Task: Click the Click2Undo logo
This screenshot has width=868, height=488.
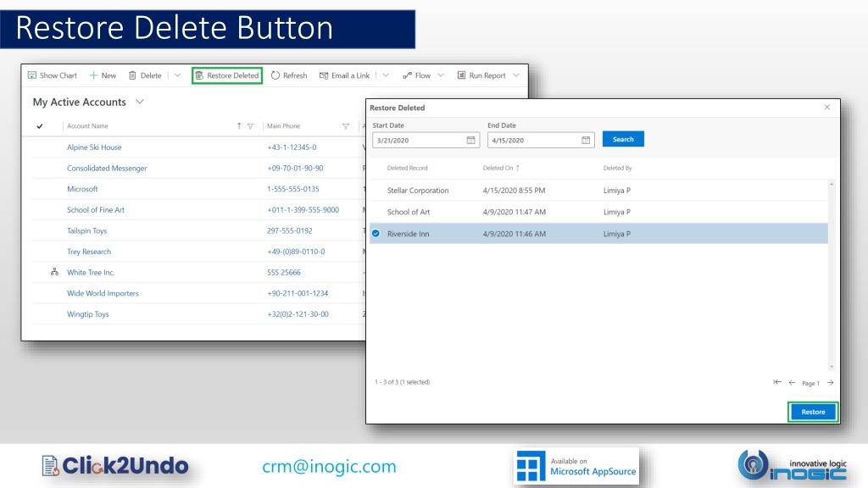Action: 115,466
